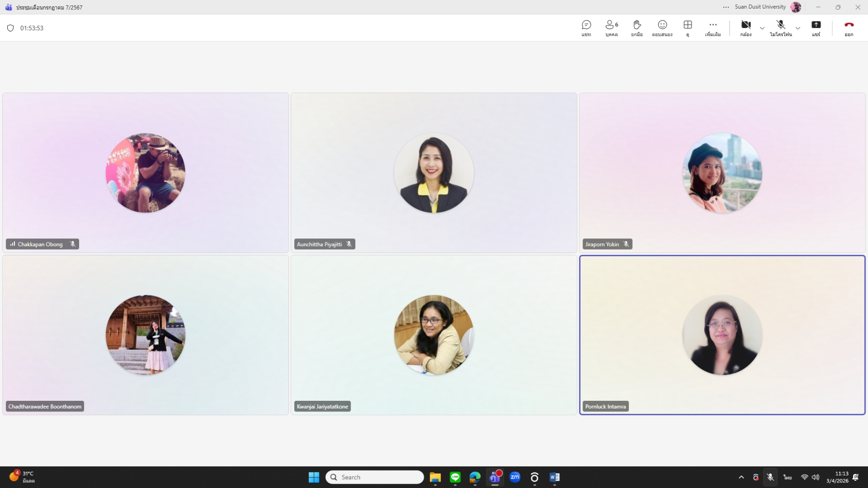Click the Suan Dusit University profile picture

pyautogui.click(x=796, y=7)
